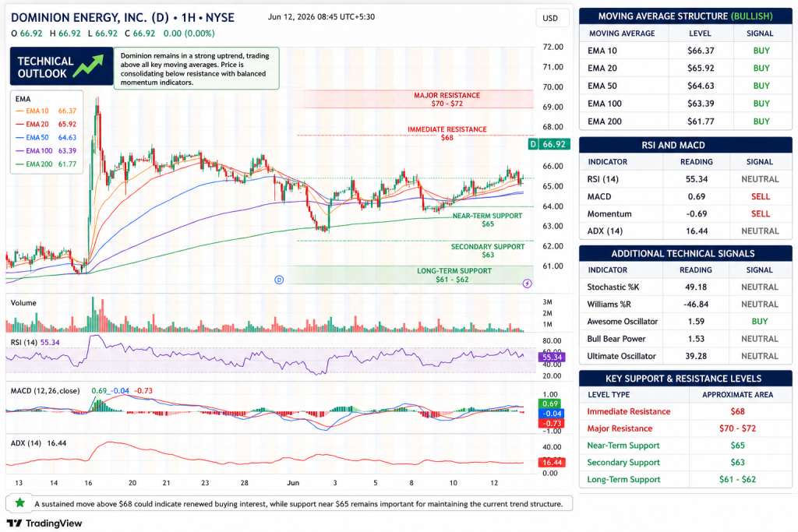
Task: Click the ADX (14) pane label
Action: 26,443
